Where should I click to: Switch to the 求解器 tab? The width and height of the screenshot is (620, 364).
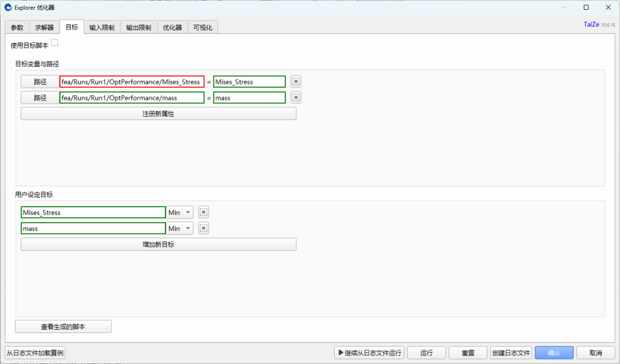click(x=44, y=26)
